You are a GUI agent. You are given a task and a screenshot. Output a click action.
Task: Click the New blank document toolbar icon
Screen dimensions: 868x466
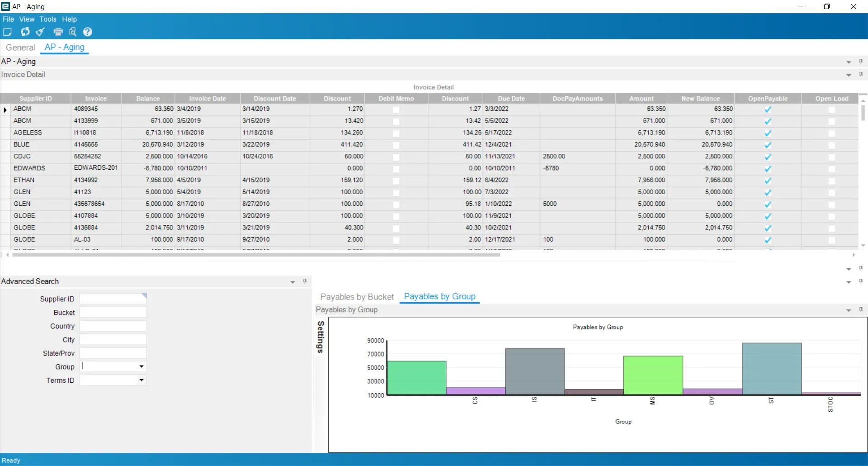tap(7, 32)
